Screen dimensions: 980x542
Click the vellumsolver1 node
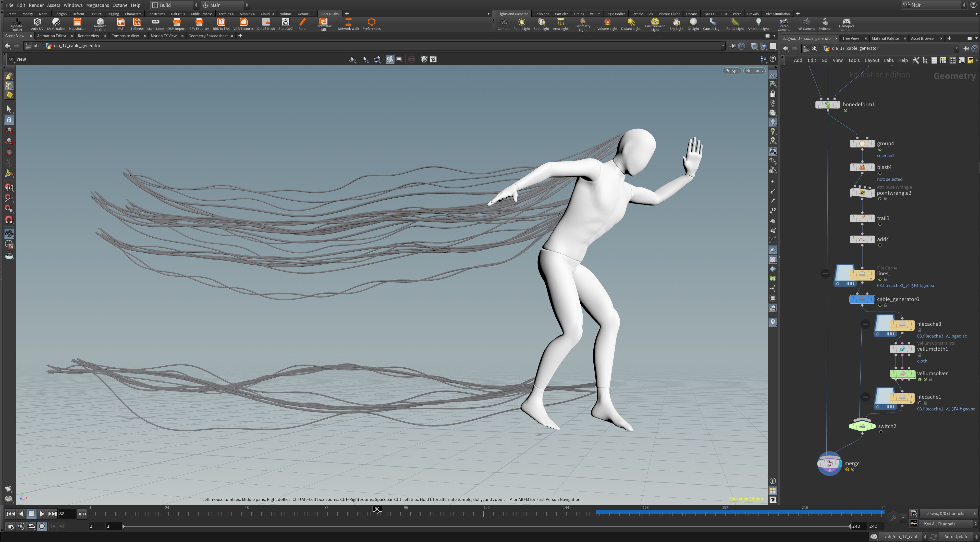click(x=902, y=374)
